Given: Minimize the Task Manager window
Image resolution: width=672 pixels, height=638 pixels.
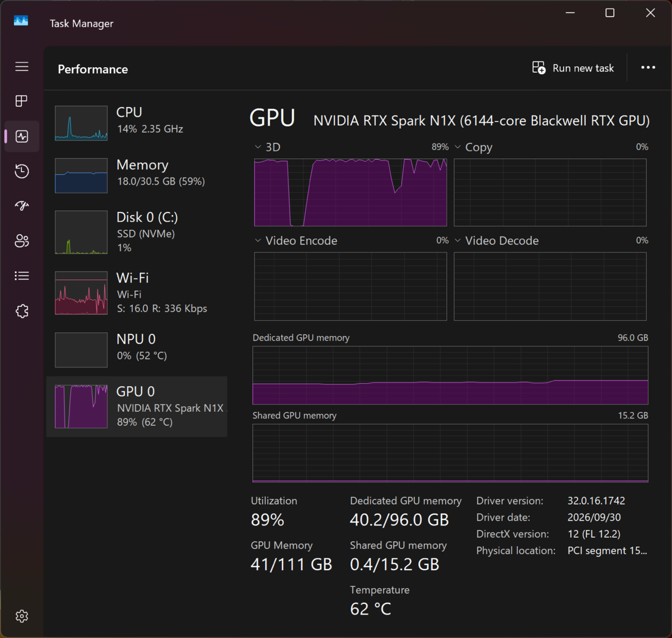Looking at the screenshot, I should pos(570,12).
